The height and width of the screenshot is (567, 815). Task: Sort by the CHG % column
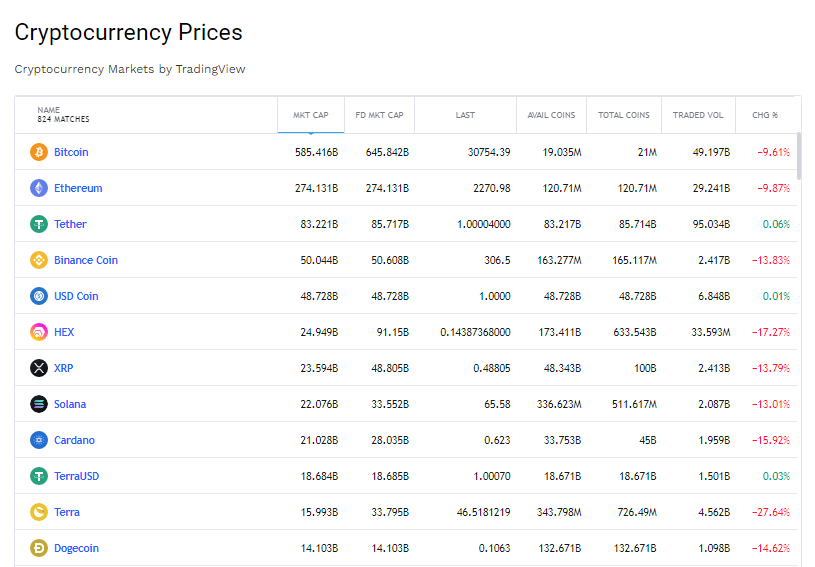tap(765, 115)
